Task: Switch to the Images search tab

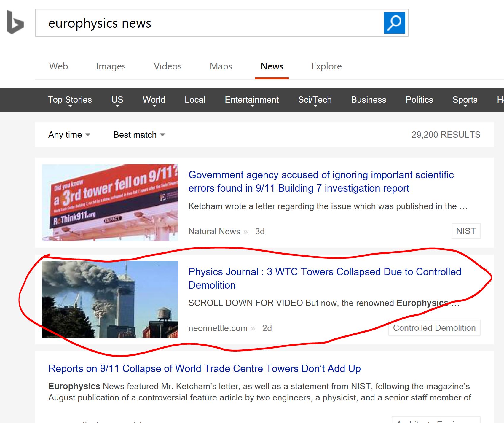Action: tap(111, 66)
